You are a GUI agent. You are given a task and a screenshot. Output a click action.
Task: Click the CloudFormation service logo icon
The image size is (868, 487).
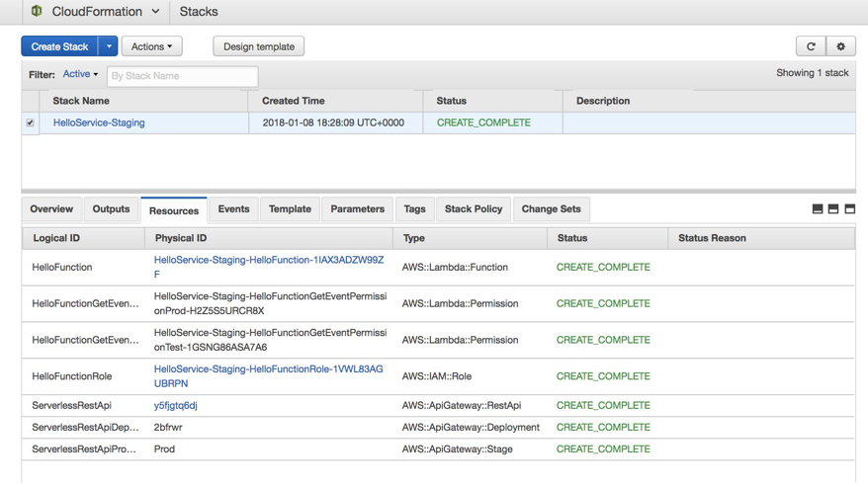(x=37, y=11)
